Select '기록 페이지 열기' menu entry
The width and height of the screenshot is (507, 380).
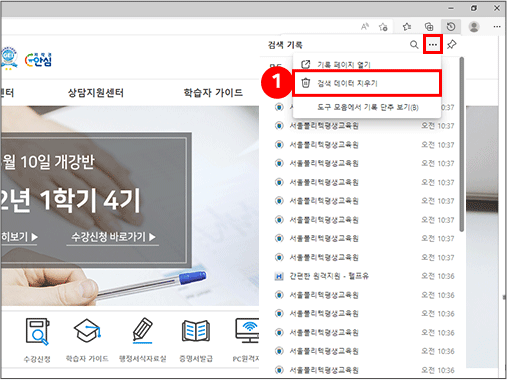367,64
